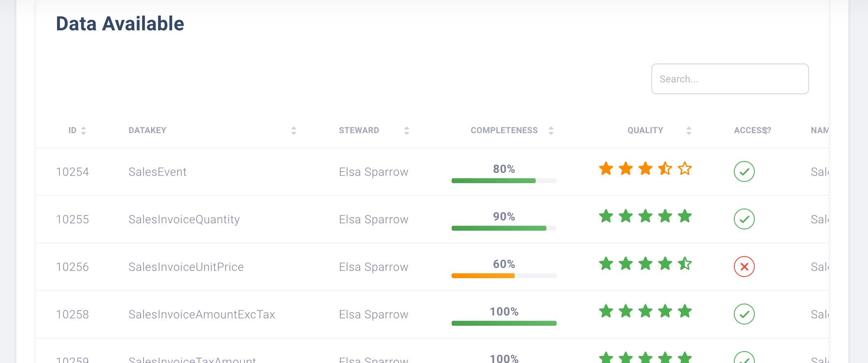The image size is (868, 363).
Task: Sort by the Datakey column arrows
Action: click(294, 131)
